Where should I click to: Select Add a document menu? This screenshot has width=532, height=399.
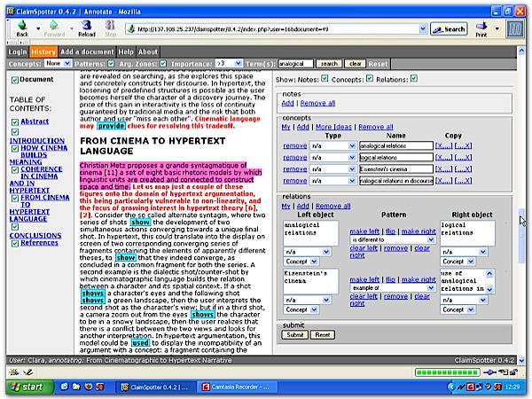[x=87, y=52]
